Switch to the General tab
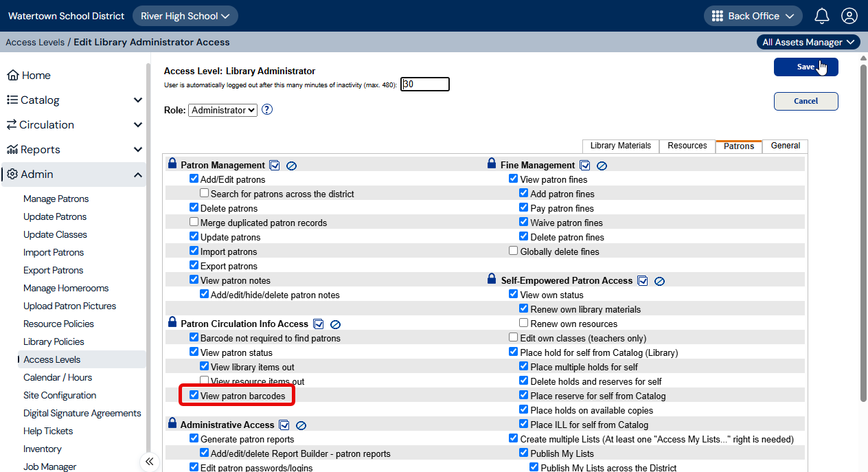The width and height of the screenshot is (868, 472). click(784, 146)
